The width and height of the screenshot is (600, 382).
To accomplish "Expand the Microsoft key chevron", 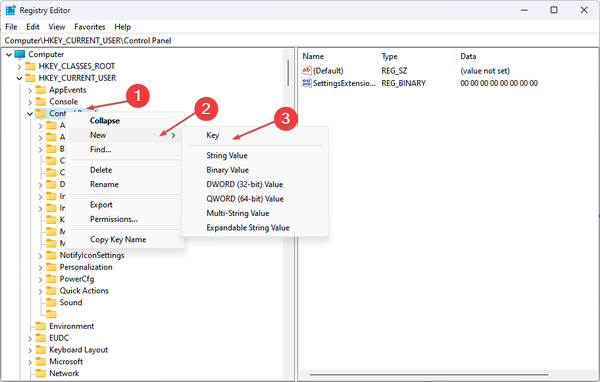I will (x=30, y=362).
